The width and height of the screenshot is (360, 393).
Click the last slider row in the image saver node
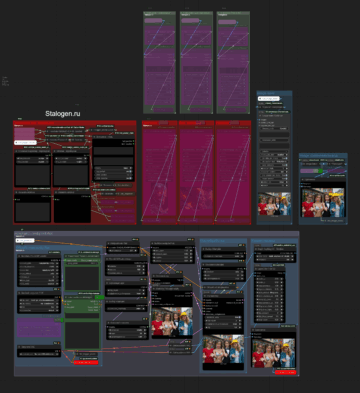coord(274,185)
